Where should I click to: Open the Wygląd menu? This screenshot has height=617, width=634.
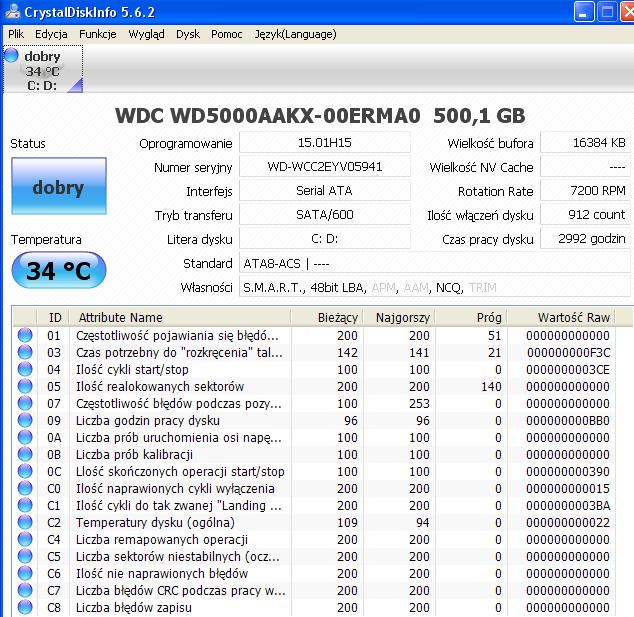[146, 34]
